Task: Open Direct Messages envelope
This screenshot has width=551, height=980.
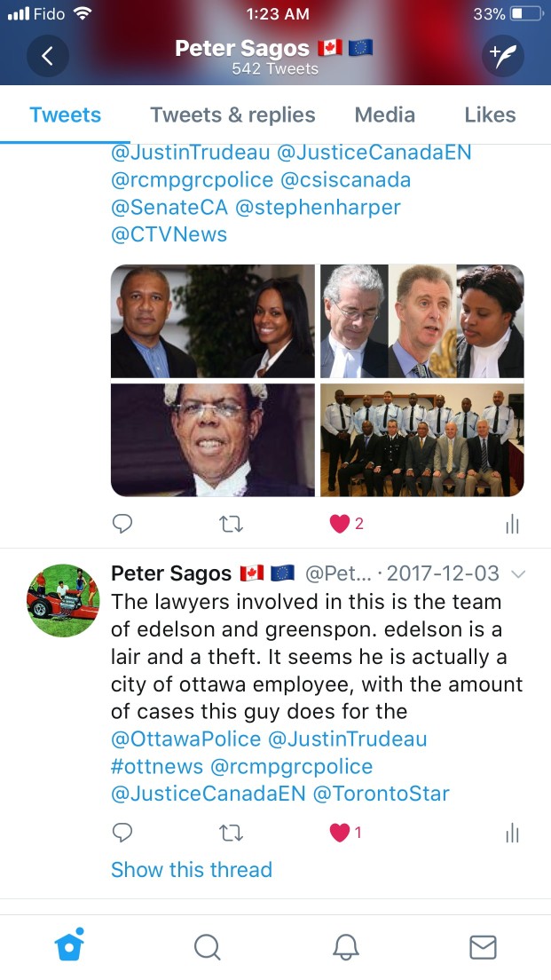Action: click(x=483, y=947)
